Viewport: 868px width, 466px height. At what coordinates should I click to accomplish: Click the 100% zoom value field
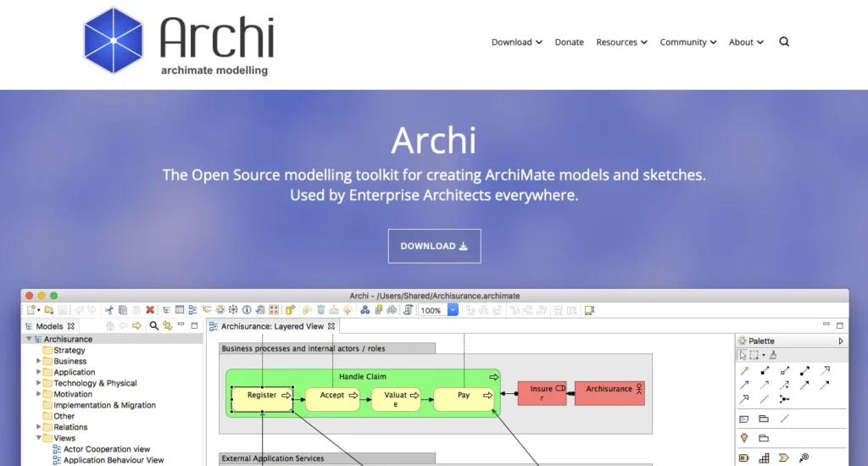[x=432, y=310]
